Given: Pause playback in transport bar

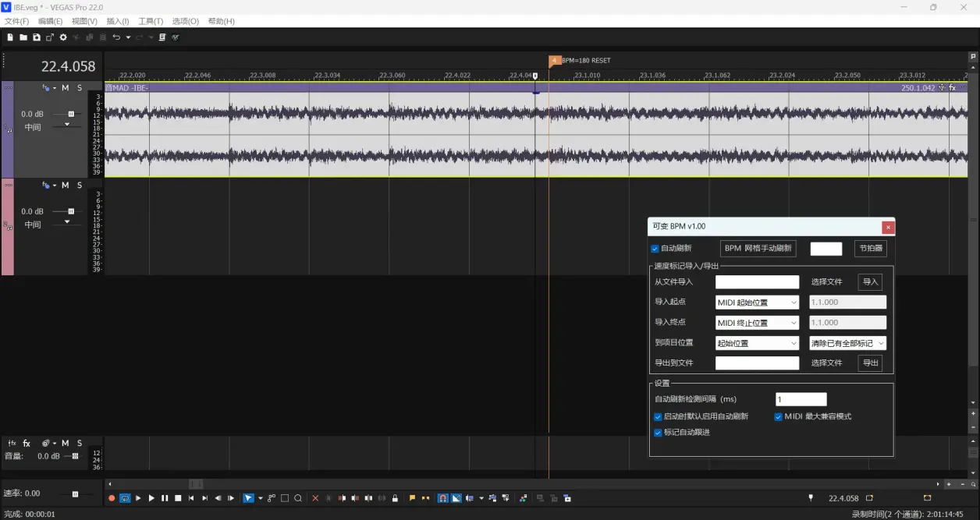Looking at the screenshot, I should click(x=165, y=498).
